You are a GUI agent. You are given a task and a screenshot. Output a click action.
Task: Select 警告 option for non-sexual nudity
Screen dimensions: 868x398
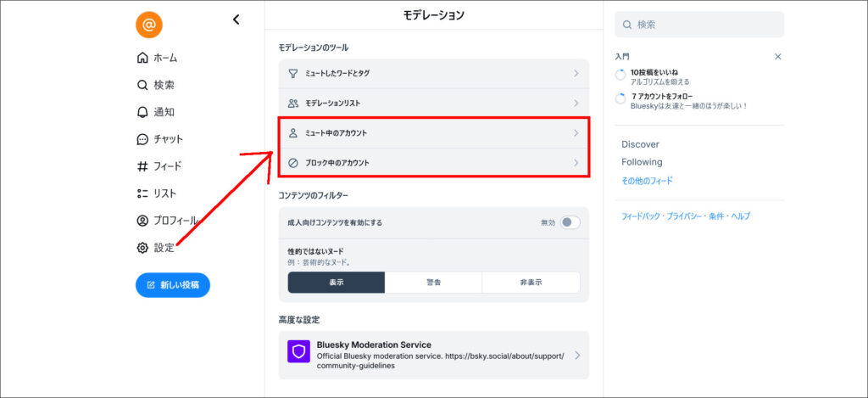coord(433,283)
